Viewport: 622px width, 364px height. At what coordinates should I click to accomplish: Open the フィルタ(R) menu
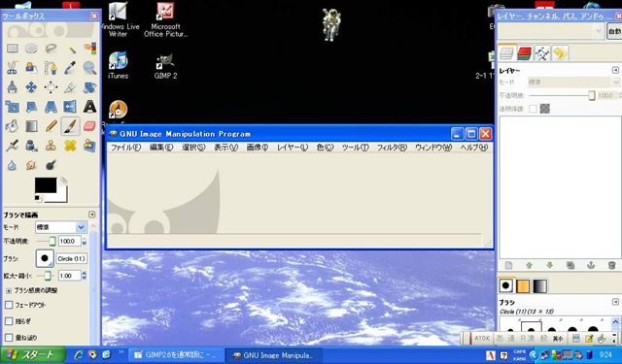[x=392, y=148]
